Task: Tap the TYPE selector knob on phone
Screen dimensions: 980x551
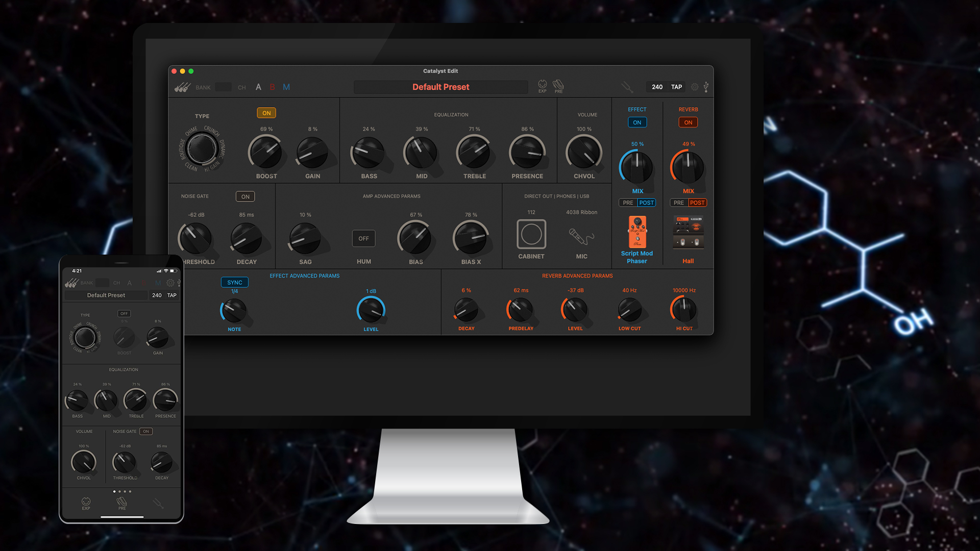Action: pyautogui.click(x=85, y=337)
